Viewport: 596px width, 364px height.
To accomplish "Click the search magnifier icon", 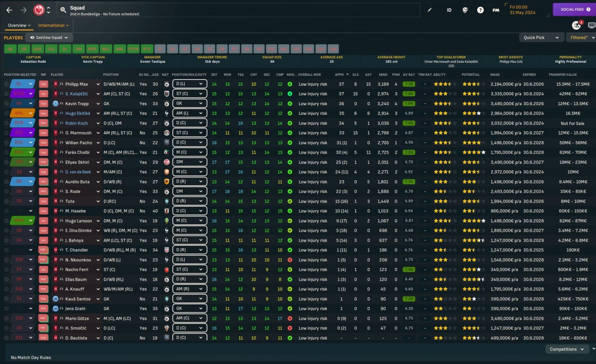I will tap(63, 10).
